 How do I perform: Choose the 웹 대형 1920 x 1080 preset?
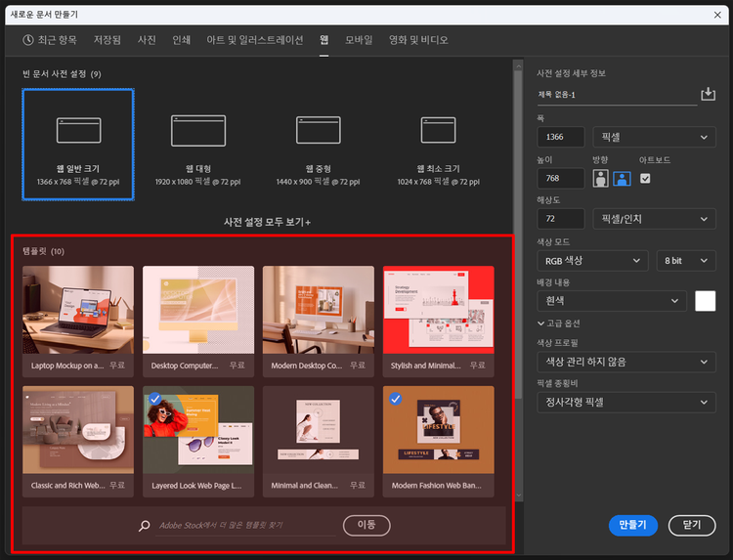198,145
